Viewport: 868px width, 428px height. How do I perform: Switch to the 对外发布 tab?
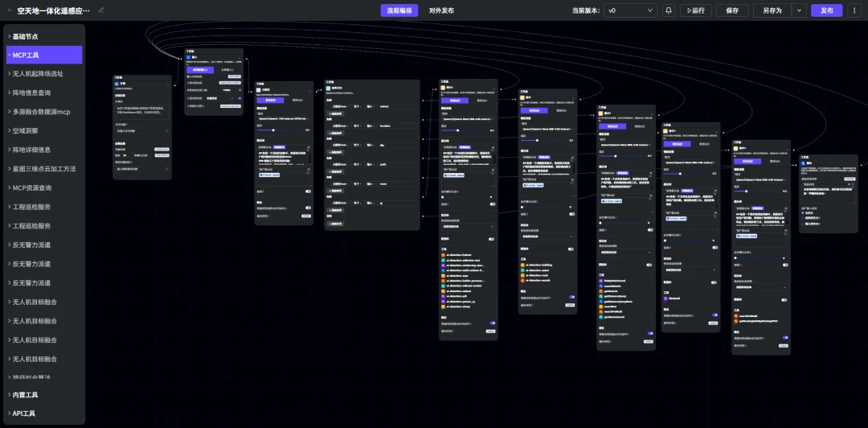click(441, 10)
